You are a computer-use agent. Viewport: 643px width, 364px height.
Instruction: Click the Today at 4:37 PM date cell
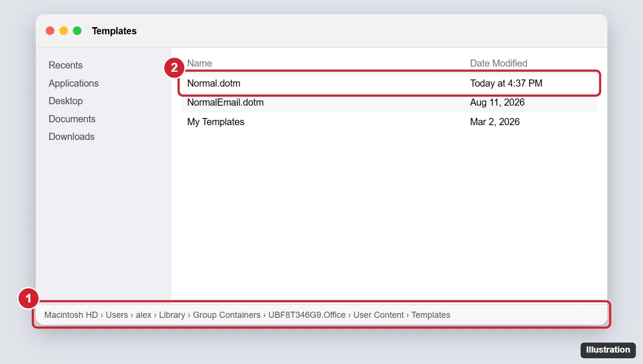point(506,83)
